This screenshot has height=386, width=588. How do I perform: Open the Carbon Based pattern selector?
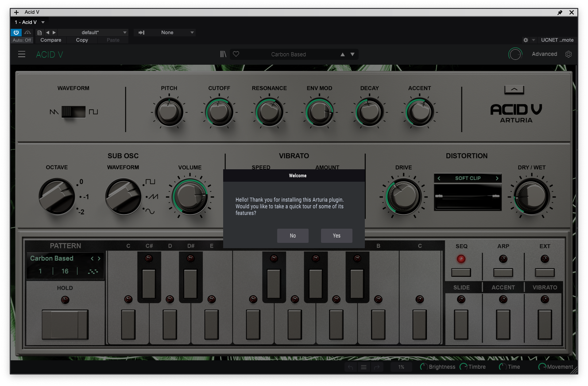52,258
